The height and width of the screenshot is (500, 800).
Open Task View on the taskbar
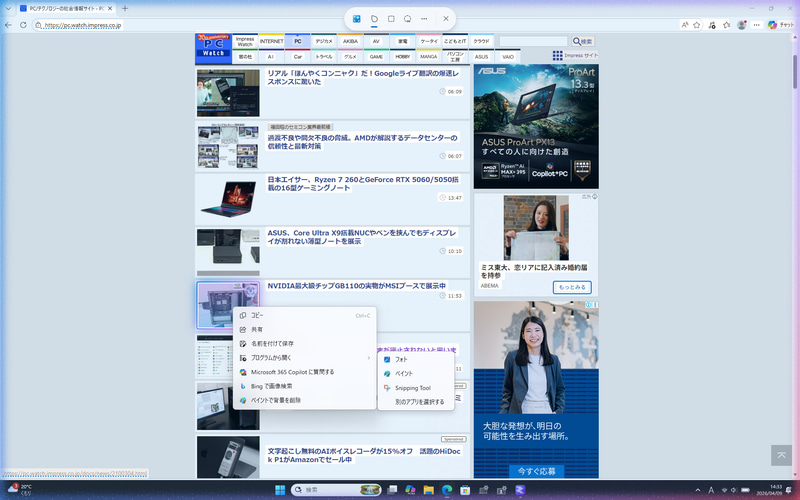[392, 490]
